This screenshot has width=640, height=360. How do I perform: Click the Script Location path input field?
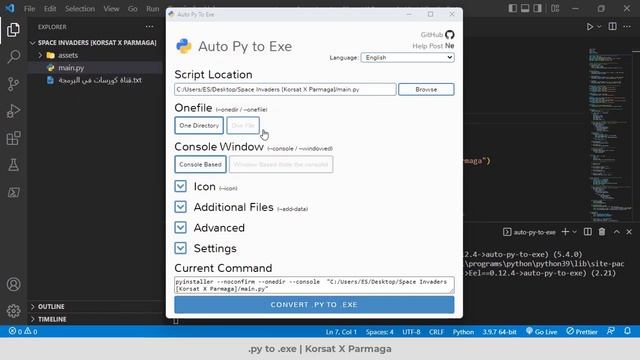pos(285,89)
